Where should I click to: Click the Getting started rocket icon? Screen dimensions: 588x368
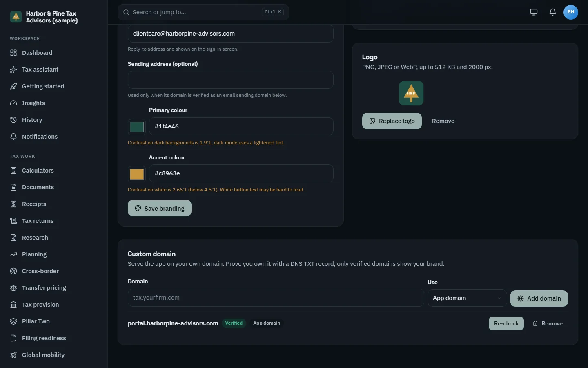coord(13,86)
